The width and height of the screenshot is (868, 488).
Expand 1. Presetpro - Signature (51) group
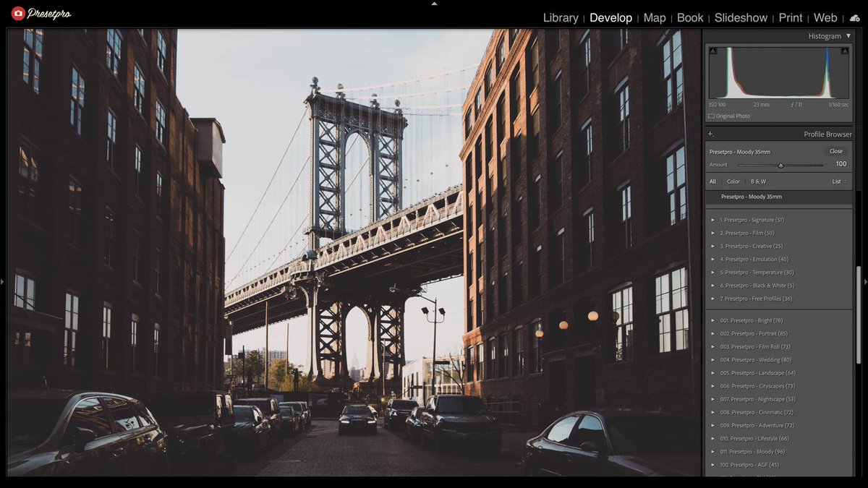point(712,220)
